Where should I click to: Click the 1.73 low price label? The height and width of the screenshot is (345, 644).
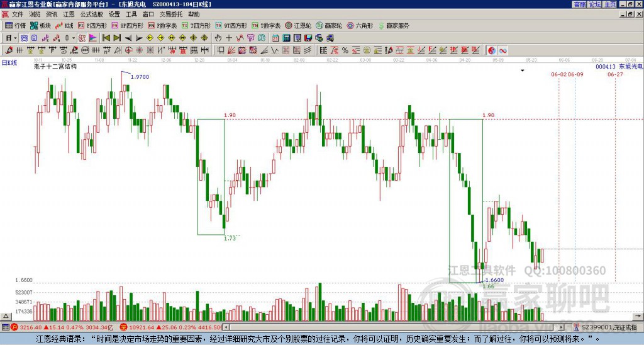point(230,238)
